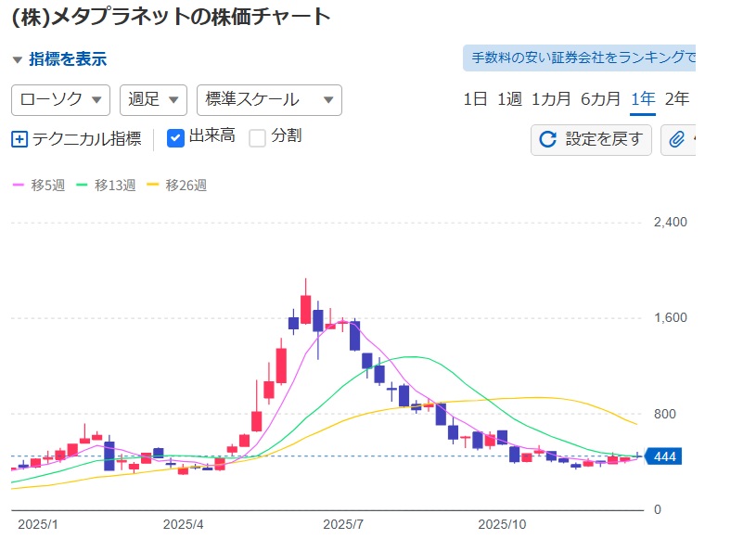Image resolution: width=756 pixels, height=539 pixels.
Task: Click the 1週 range tab
Action: pos(509,99)
